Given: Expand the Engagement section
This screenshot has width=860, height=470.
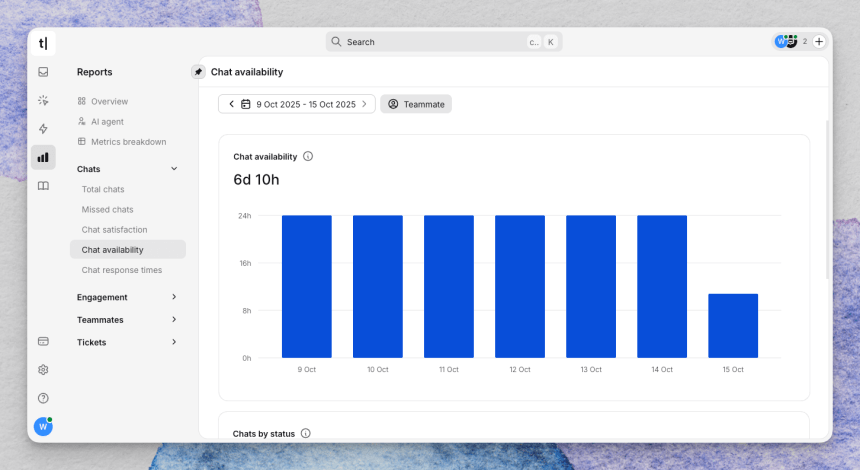Looking at the screenshot, I should (174, 297).
